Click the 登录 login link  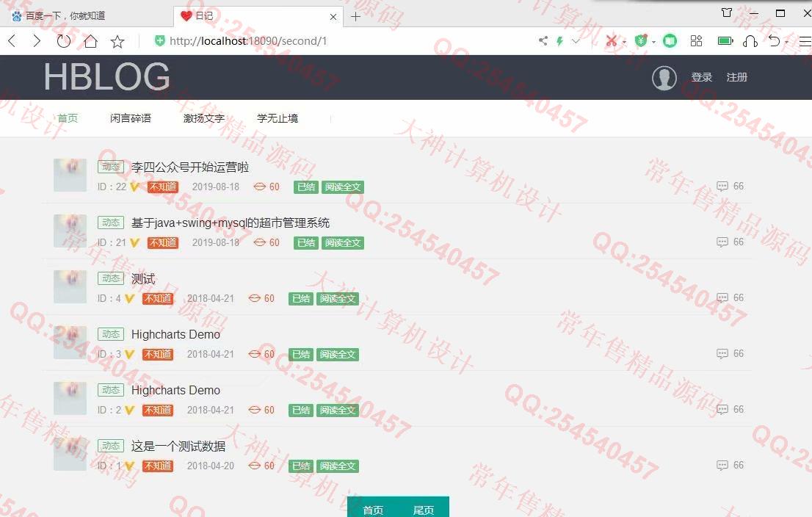(x=702, y=77)
